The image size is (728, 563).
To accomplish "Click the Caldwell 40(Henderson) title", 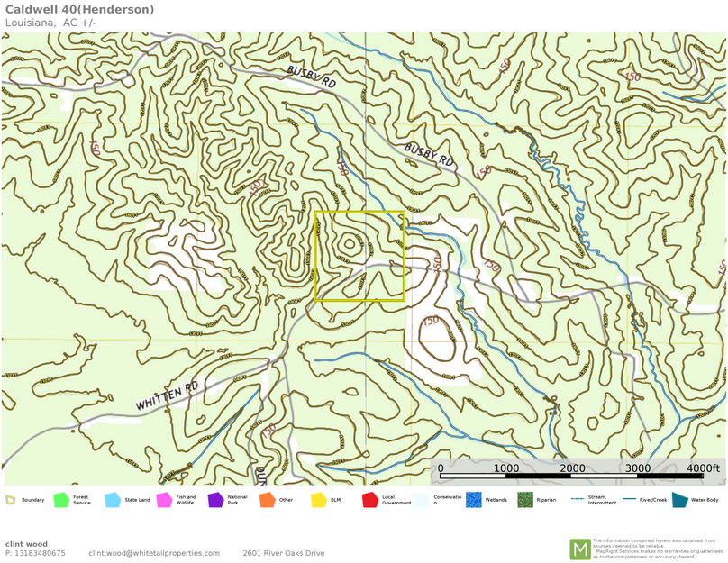I will (79, 11).
